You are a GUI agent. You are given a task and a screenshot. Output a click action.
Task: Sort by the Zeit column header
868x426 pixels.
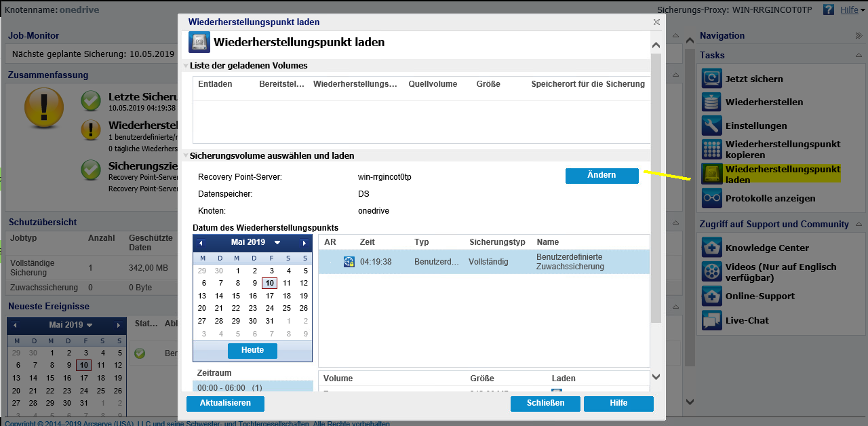pos(368,242)
